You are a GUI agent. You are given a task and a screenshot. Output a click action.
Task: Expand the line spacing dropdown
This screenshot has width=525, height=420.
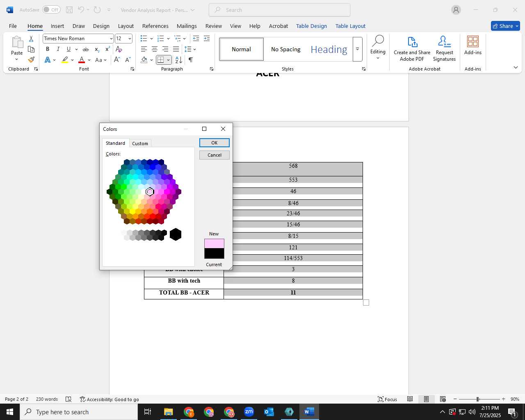pos(195,49)
